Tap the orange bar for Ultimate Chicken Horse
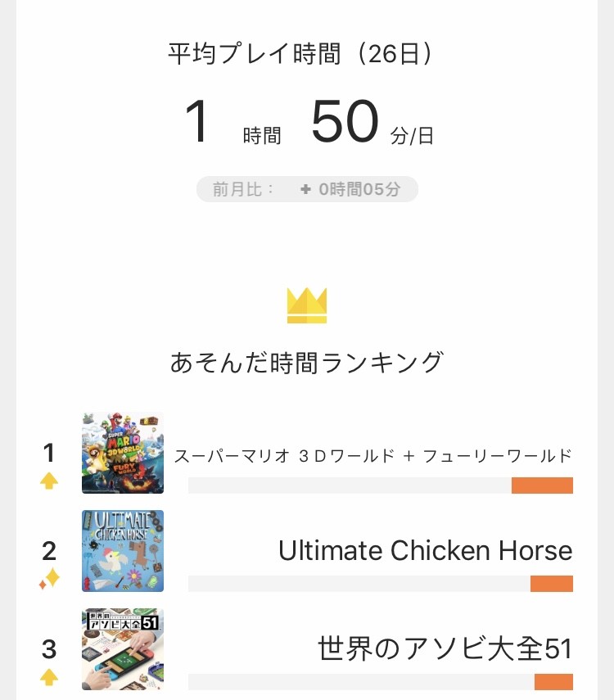614x700 pixels. point(552,584)
